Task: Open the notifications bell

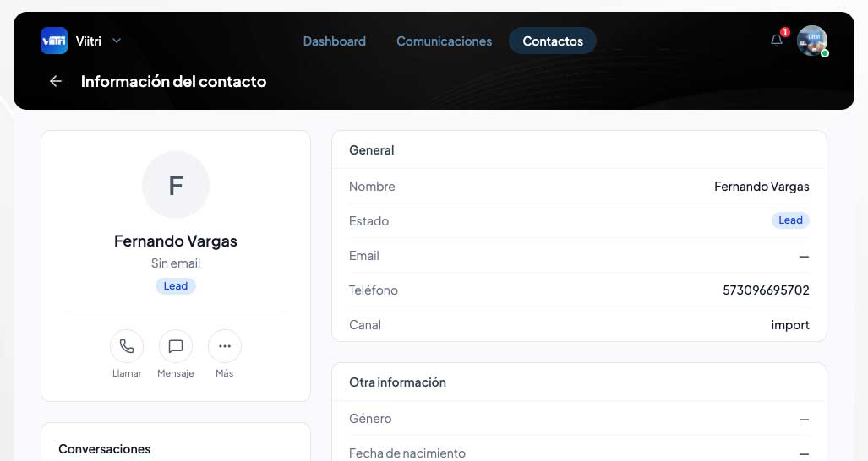Action: pos(778,41)
